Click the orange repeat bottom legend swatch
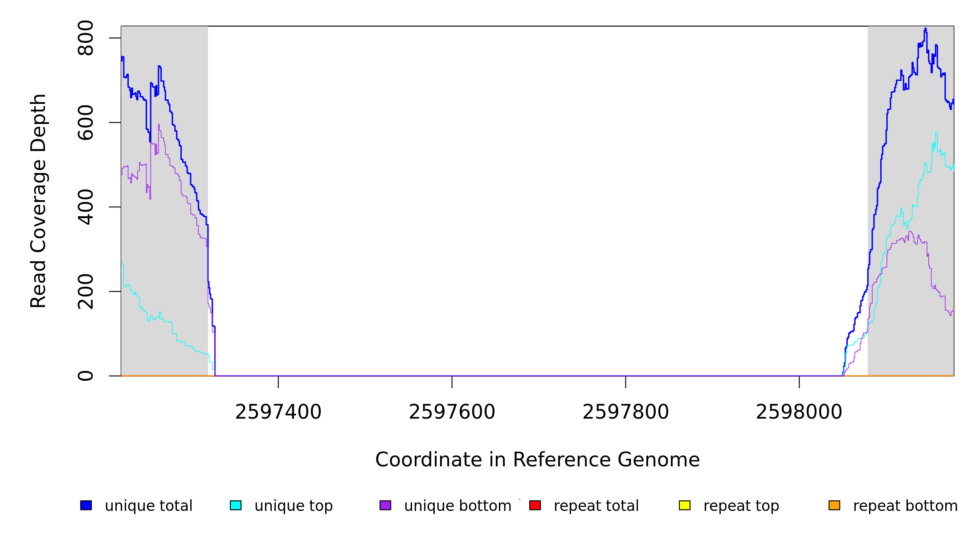 834,505
